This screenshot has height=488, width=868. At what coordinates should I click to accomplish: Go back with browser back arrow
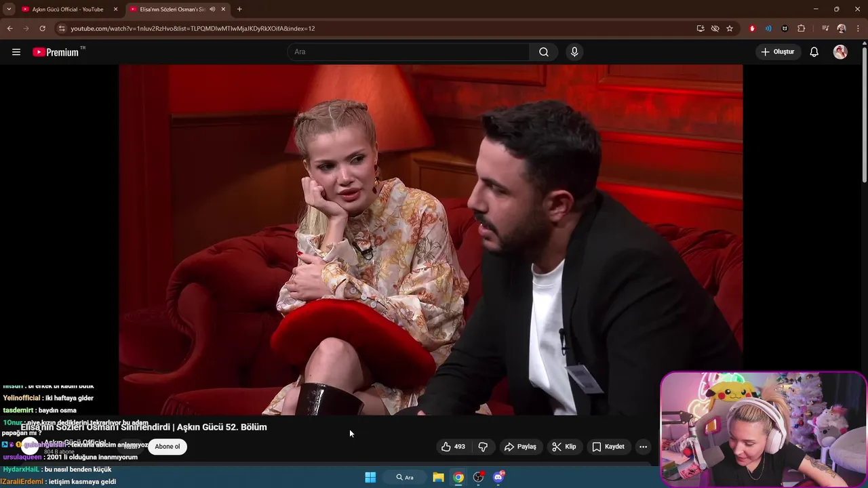tap(9, 28)
